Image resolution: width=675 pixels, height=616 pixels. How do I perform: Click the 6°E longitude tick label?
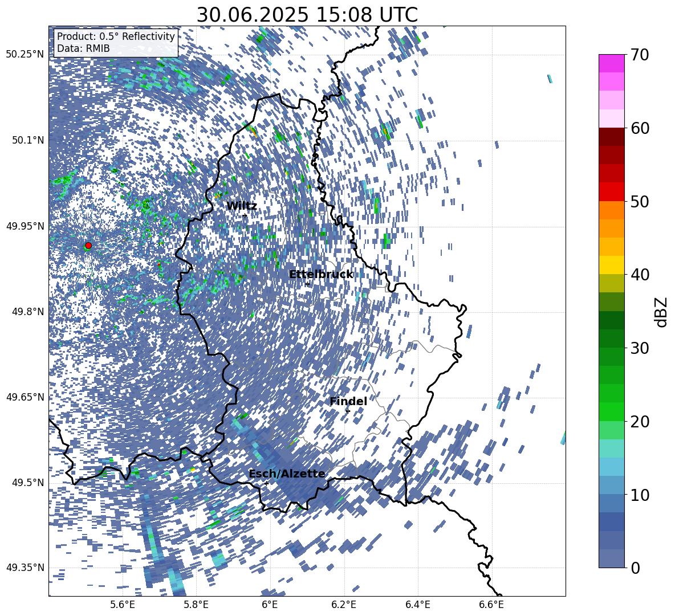(x=270, y=605)
